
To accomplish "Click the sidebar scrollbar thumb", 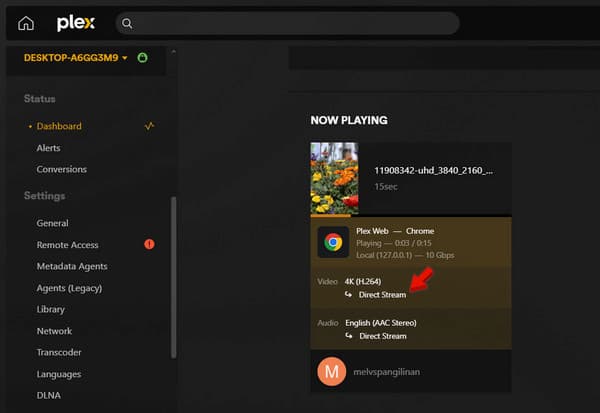I will tap(173, 278).
